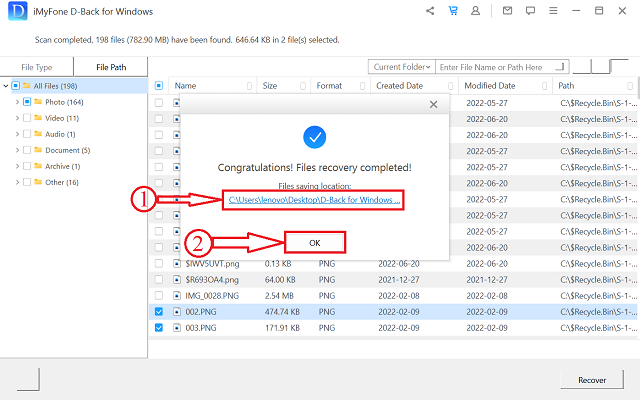This screenshot has width=640, height=400.
Task: Click the Recover button
Action: coord(592,380)
